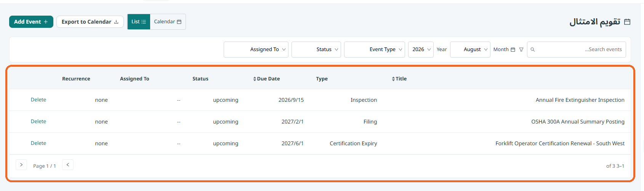Click upcoming status in Filing row
Screen dimensions: 644x191
pyautogui.click(x=226, y=122)
